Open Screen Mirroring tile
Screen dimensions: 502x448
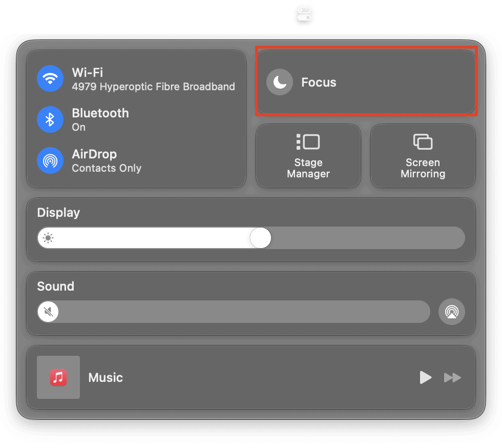pyautogui.click(x=423, y=156)
